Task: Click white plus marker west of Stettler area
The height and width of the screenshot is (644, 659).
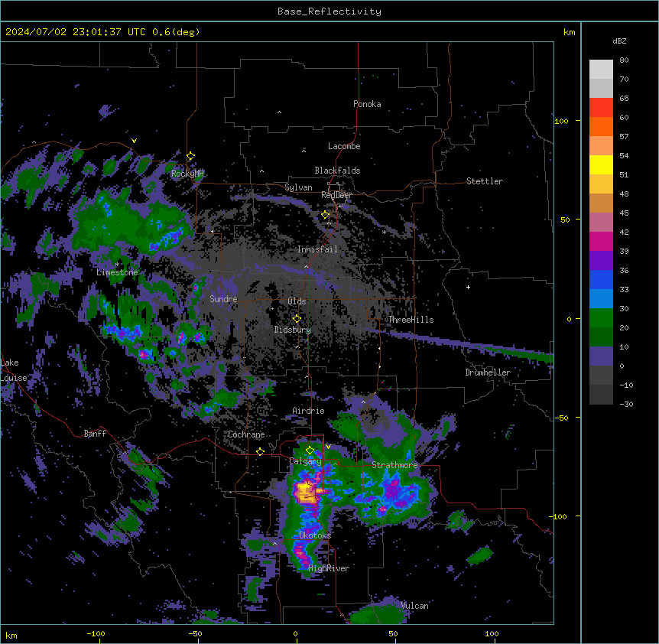Action: click(x=468, y=287)
